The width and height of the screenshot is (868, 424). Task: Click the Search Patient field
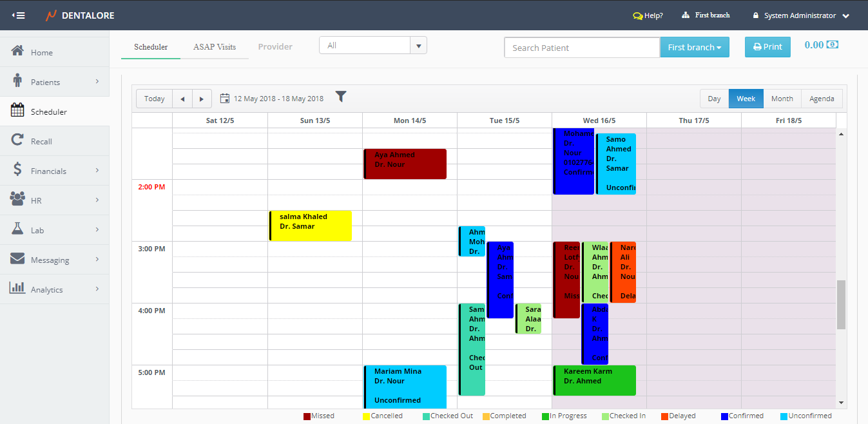pyautogui.click(x=582, y=48)
